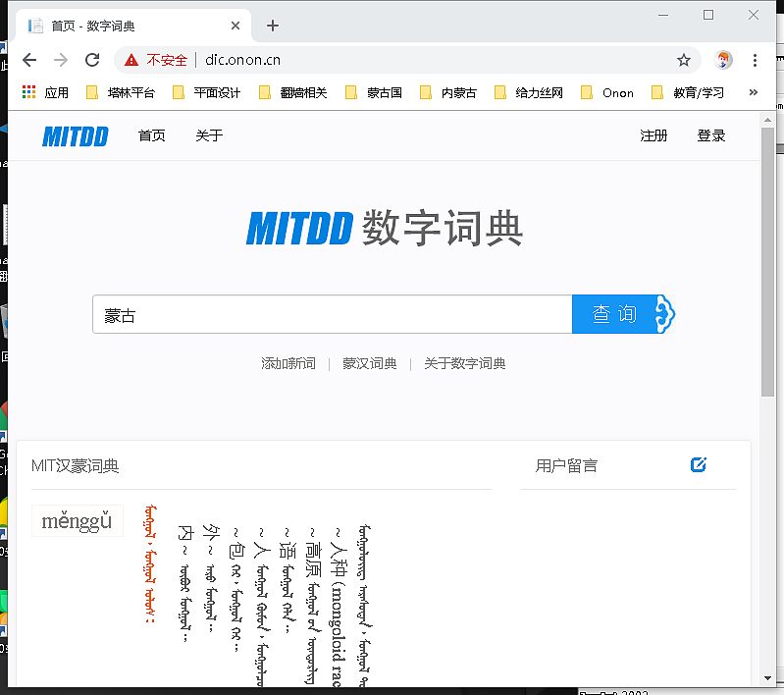Click the red Mongolian script headword
784x695 pixels.
[x=150, y=563]
